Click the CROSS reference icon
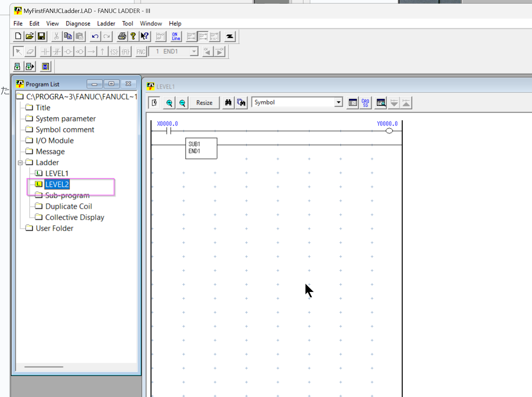This screenshot has width=532, height=397. tap(365, 103)
